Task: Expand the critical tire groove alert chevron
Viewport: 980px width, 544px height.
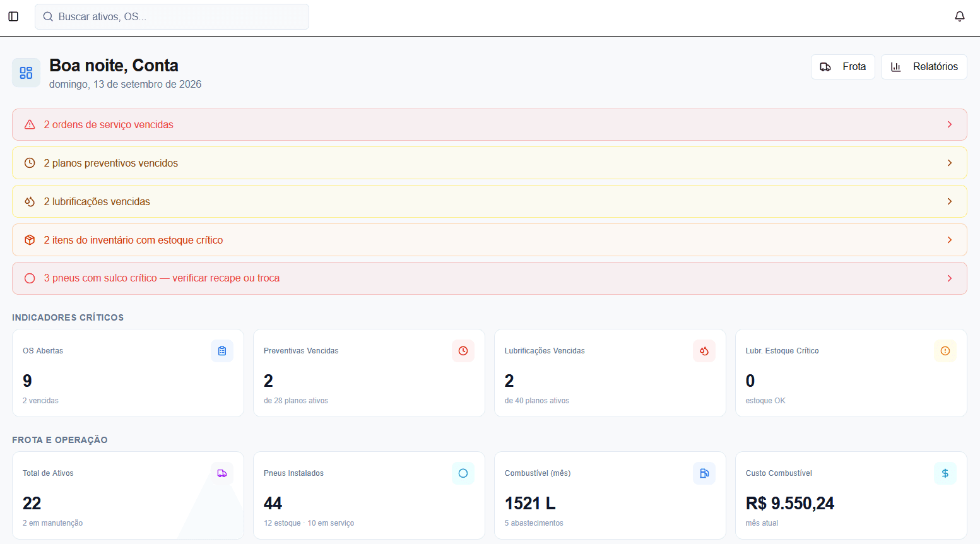Action: 950,278
